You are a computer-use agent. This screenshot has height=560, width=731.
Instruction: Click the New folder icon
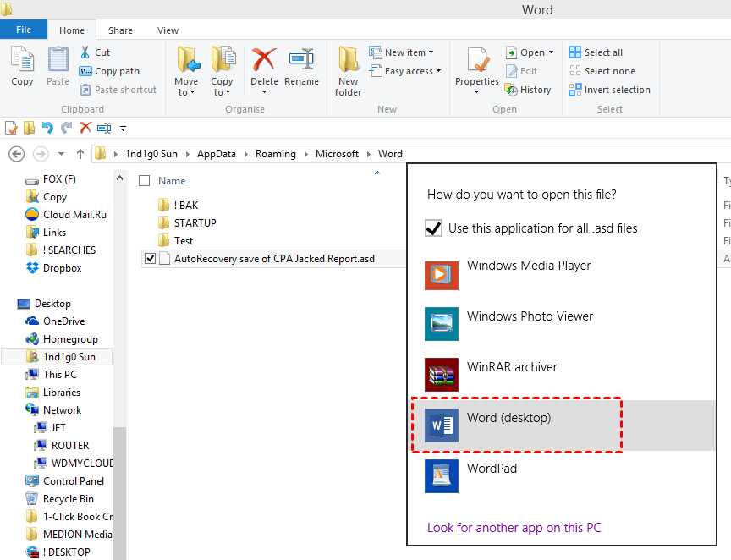tap(348, 62)
